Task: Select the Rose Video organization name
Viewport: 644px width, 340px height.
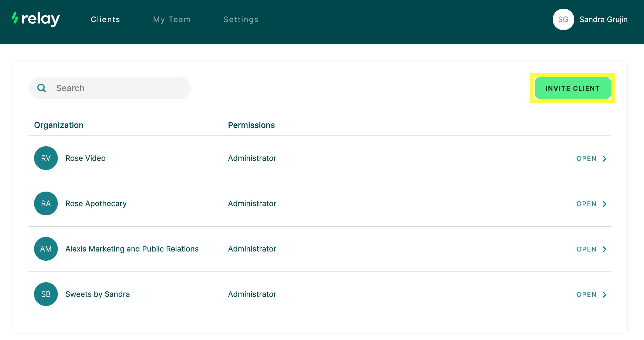Action: 85,158
